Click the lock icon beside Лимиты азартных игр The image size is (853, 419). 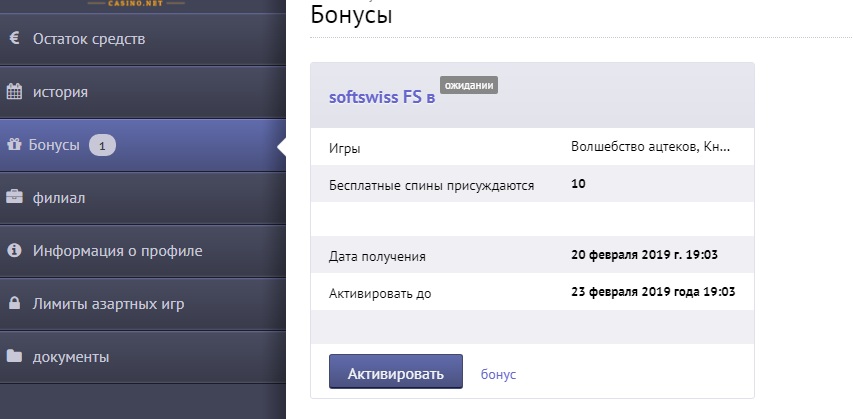(14, 304)
